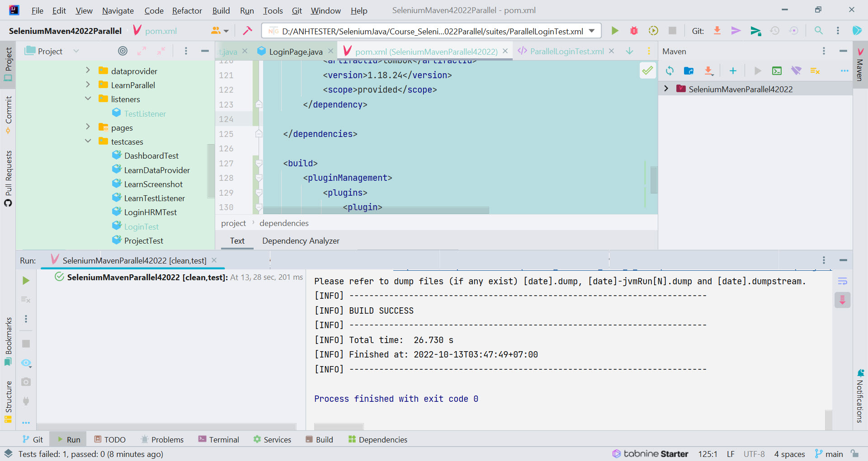Screen dimensions: 868x461
Task: Switch to LoginPage.java tab
Action: click(295, 52)
